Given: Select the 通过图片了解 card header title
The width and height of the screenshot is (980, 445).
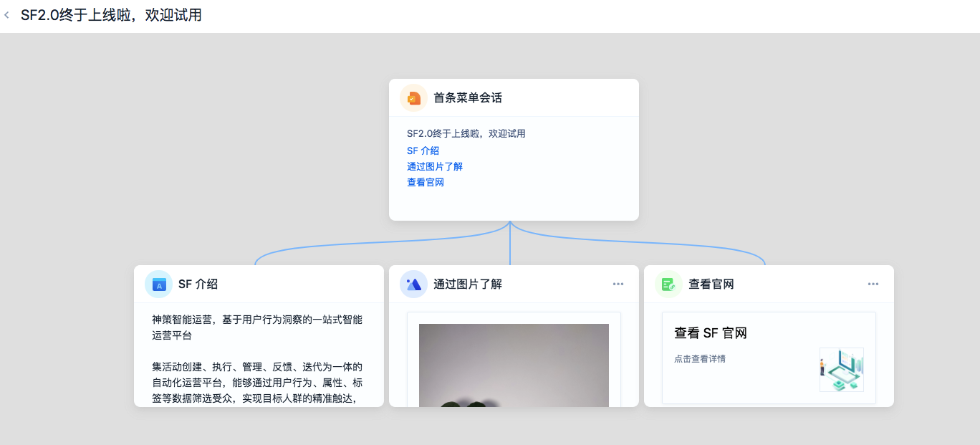Looking at the screenshot, I should (x=468, y=284).
